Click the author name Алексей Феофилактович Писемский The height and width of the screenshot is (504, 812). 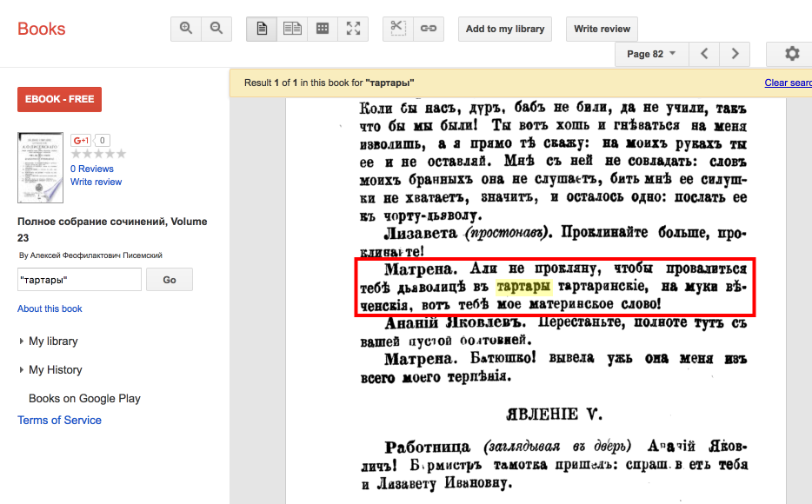pyautogui.click(x=96, y=255)
